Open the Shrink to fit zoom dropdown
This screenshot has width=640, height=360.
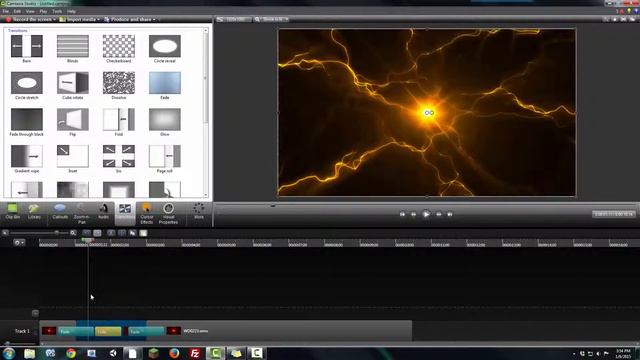tap(272, 19)
